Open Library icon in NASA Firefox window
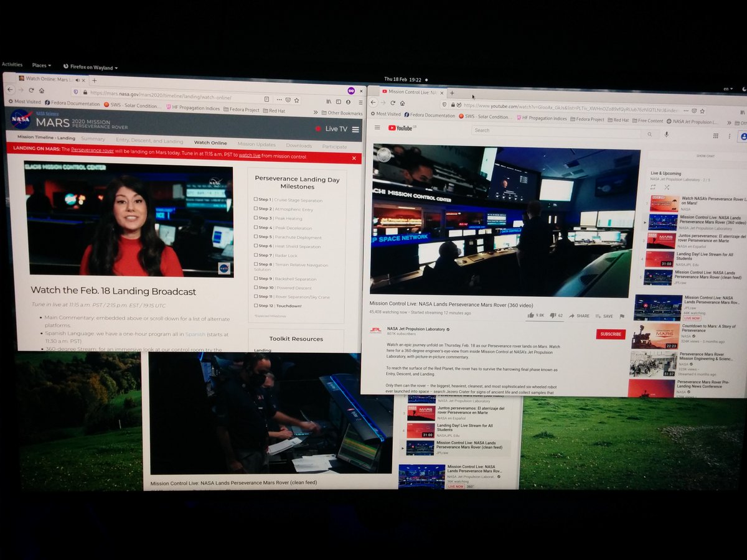 click(x=329, y=101)
